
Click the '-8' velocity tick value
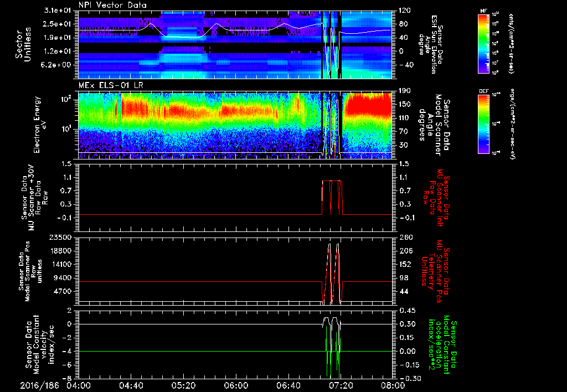coord(68,378)
